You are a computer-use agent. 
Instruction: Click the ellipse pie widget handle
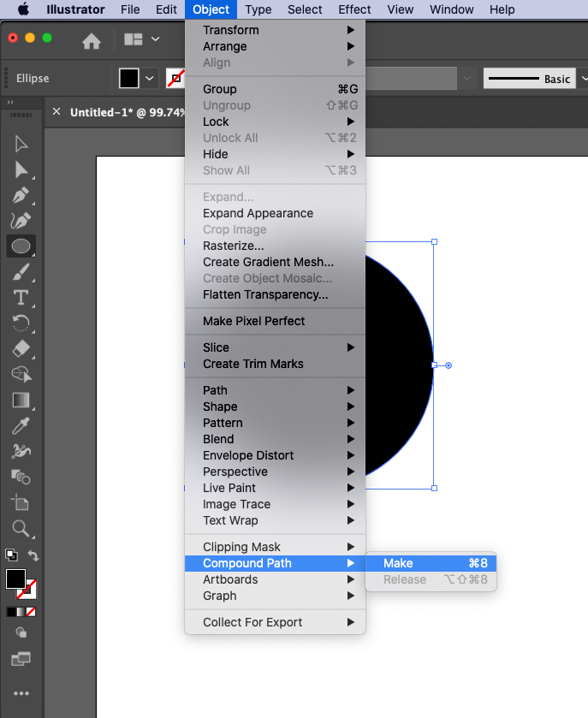[x=448, y=365]
